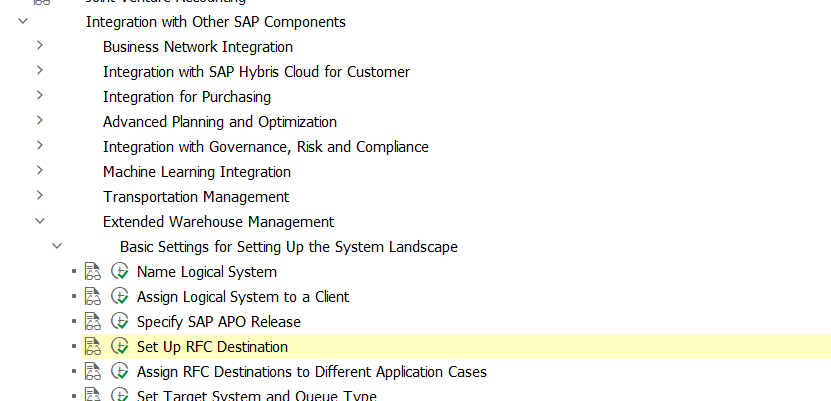
Task: Open documentation icon for Specify SAP APO Release
Action: [x=93, y=322]
